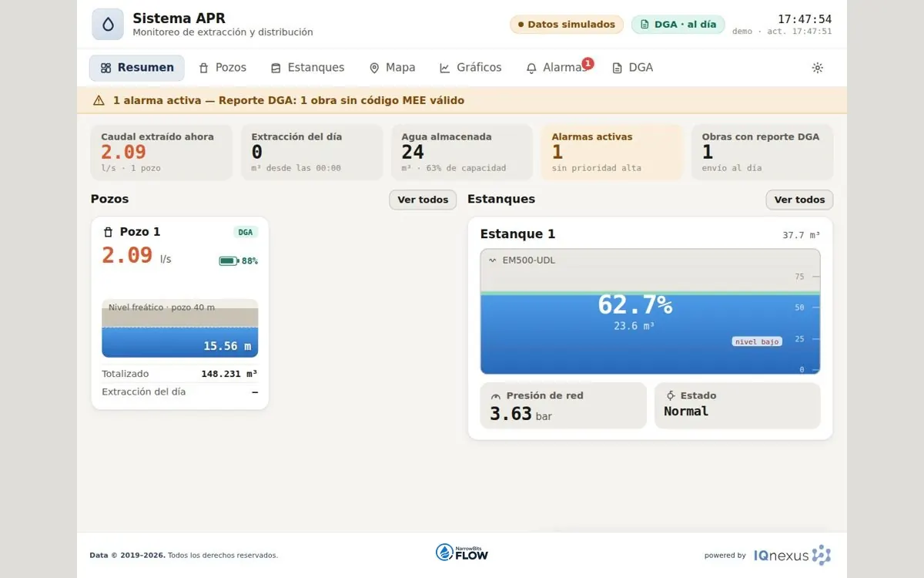Click the Datos simulados badge
924x578 pixels.
[566, 25]
